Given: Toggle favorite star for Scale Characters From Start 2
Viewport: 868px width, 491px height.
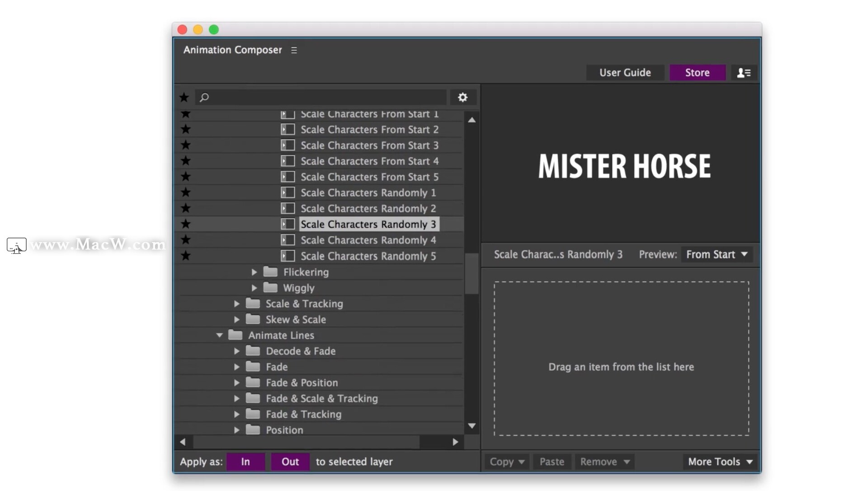Looking at the screenshot, I should pos(186,129).
